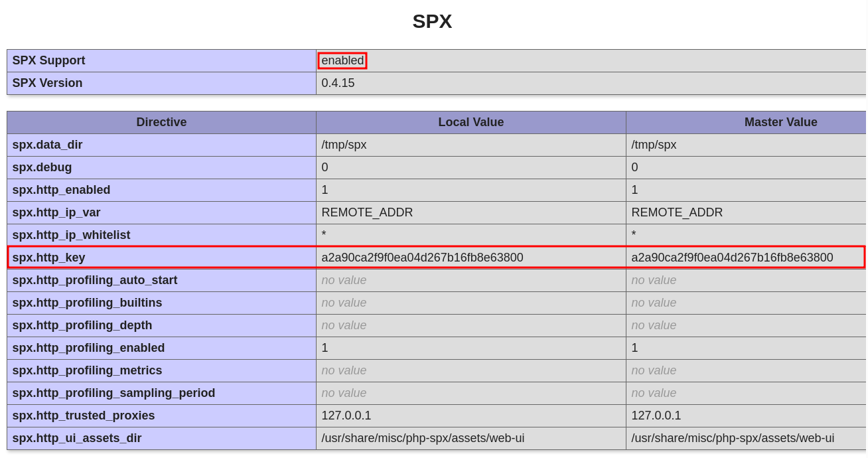Select the spx.http_ip_whitelist directive name
This screenshot has width=868, height=458.
coord(71,235)
